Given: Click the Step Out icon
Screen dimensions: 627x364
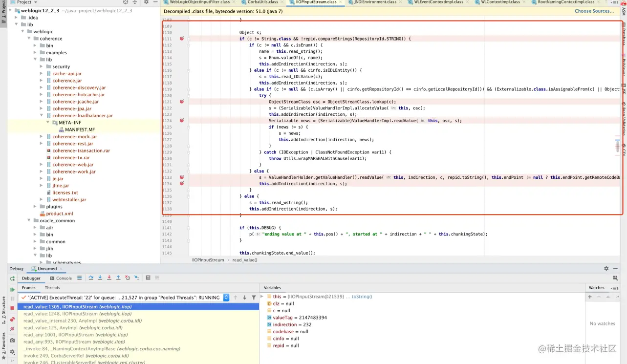Looking at the screenshot, I should [x=118, y=278].
